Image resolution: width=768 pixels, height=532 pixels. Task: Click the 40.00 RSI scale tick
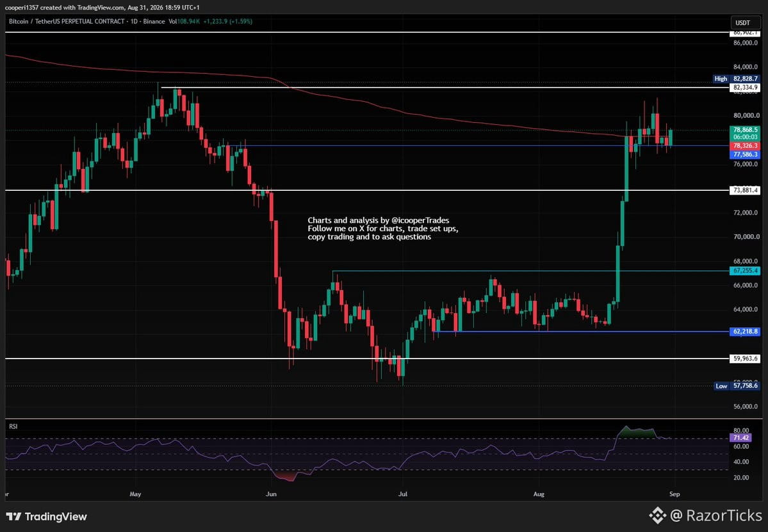[741, 462]
